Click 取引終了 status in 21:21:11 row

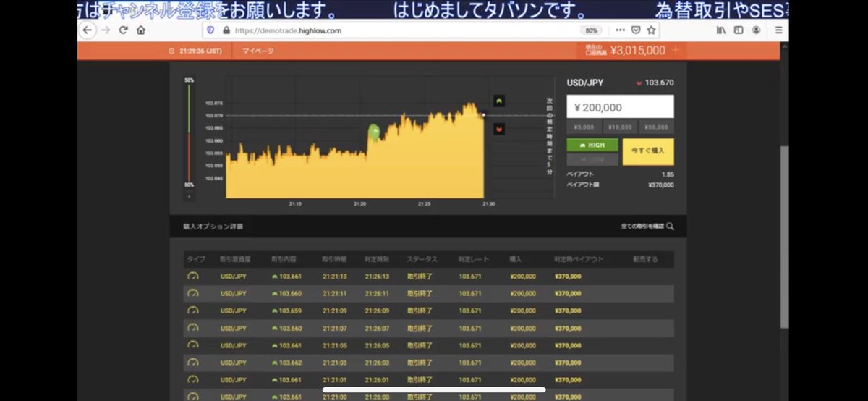pos(420,293)
